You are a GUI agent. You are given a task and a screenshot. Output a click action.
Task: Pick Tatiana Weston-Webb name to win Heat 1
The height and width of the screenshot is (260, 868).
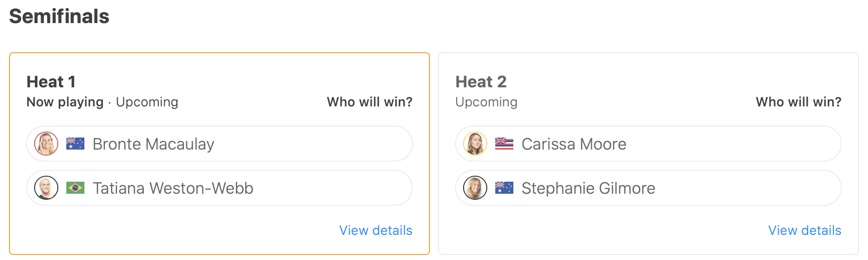click(173, 188)
